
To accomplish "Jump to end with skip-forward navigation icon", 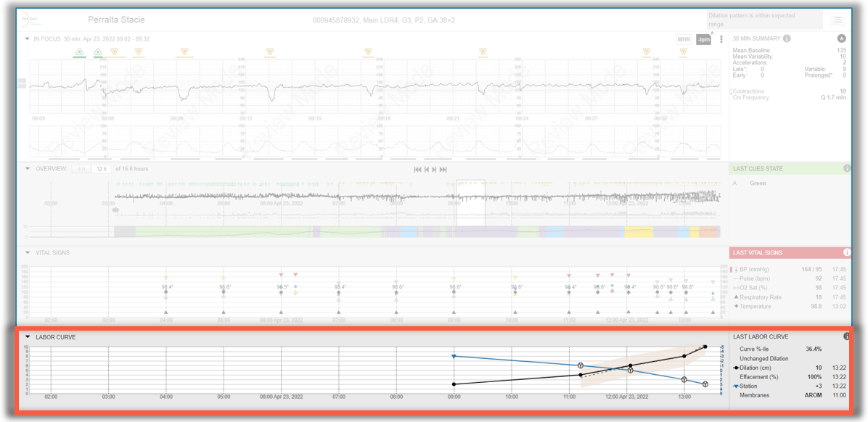I will pyautogui.click(x=442, y=170).
